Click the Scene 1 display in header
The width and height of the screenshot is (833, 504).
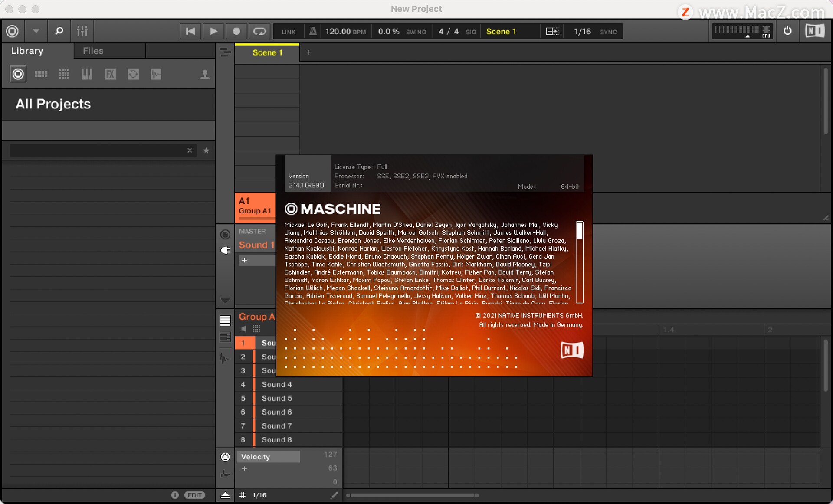[x=501, y=32]
